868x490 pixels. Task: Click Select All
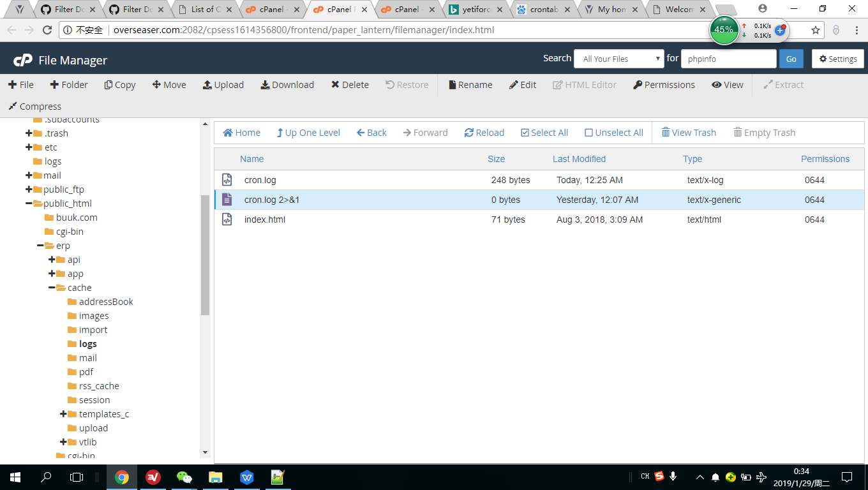point(544,133)
